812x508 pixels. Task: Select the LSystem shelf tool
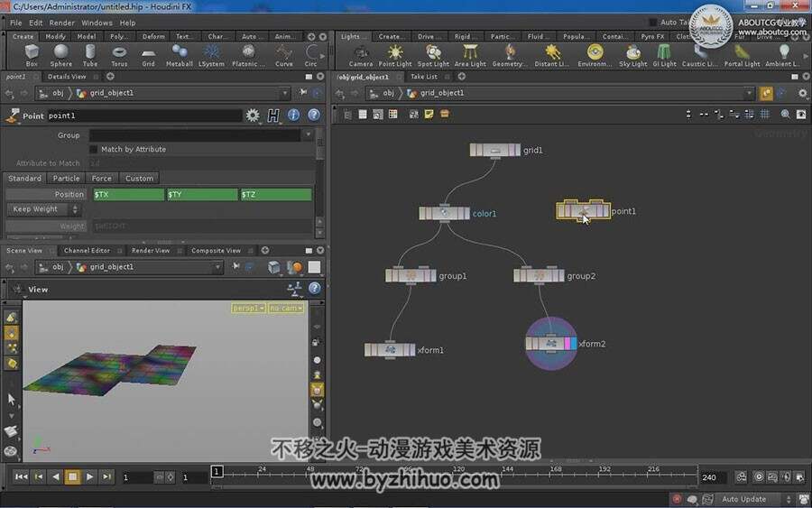pyautogui.click(x=211, y=55)
